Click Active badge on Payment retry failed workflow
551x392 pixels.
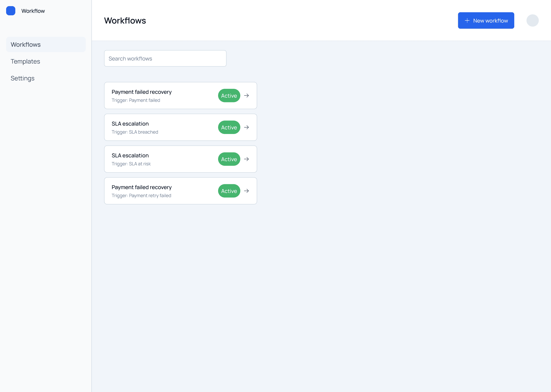(229, 191)
